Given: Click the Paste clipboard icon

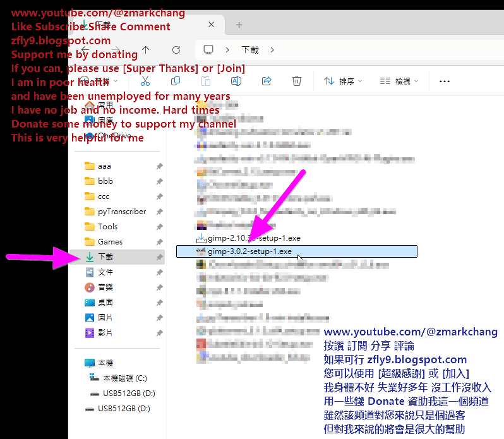Looking at the screenshot, I should (206, 81).
